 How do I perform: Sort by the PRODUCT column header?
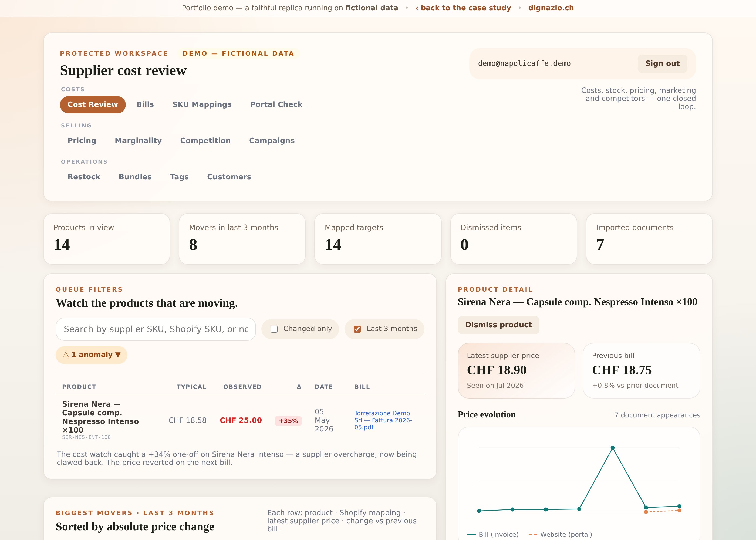(79, 387)
